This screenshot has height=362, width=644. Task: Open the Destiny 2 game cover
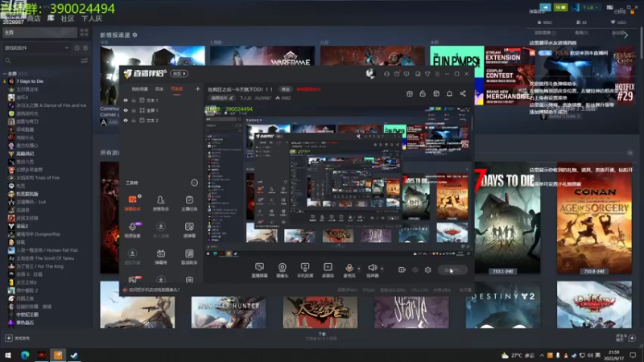pyautogui.click(x=502, y=305)
